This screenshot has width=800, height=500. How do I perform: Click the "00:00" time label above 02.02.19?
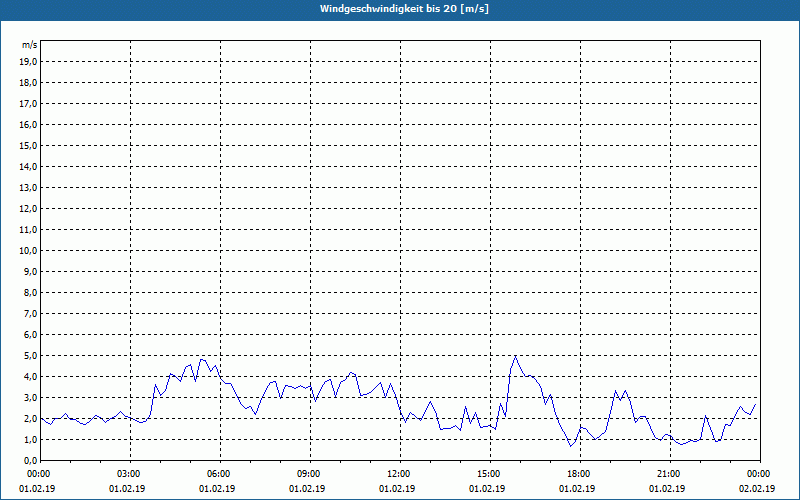[760, 474]
